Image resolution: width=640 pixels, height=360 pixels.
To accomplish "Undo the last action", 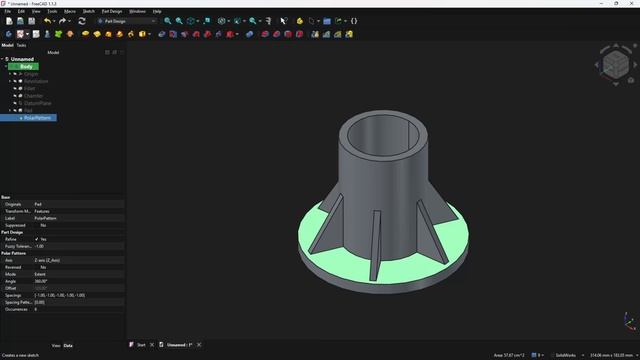I will click(48, 21).
